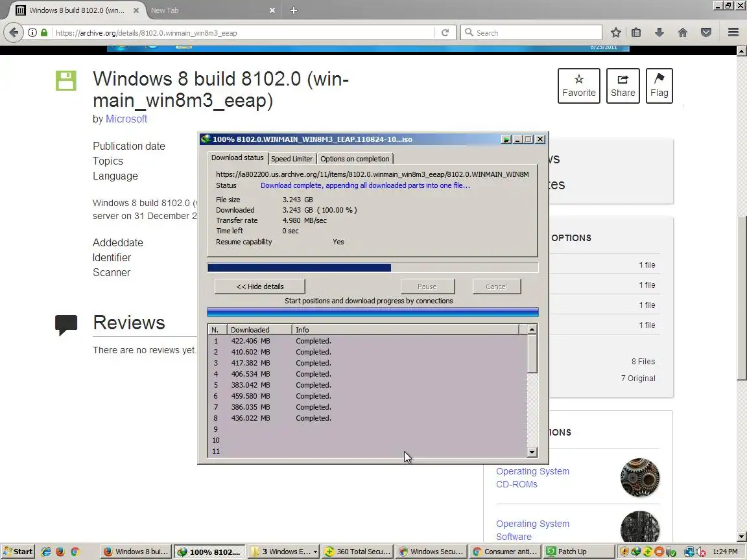Open Pocket icon in Firefox toolbar
This screenshot has width=747, height=560.
click(706, 32)
